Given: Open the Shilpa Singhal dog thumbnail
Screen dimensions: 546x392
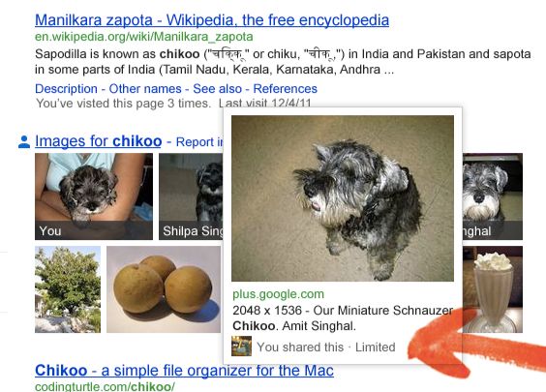Looking at the screenshot, I should 191,196.
